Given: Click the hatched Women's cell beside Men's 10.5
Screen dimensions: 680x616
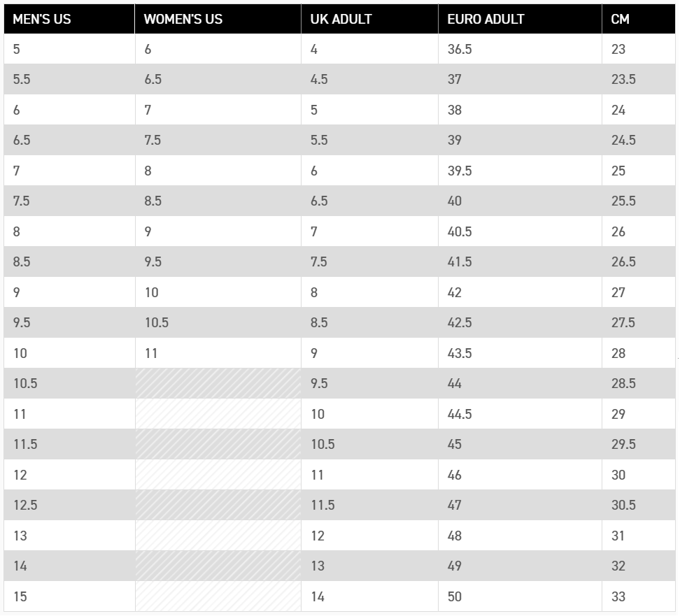Looking at the screenshot, I should click(x=218, y=384).
